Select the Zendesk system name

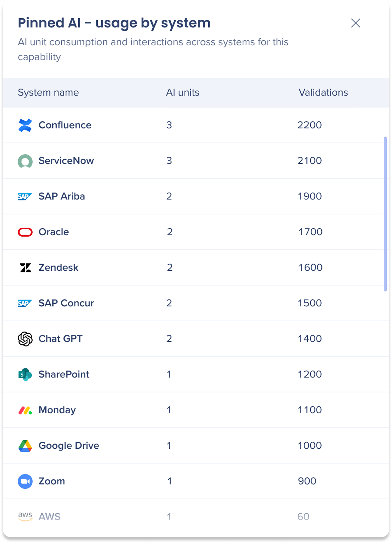pos(58,267)
